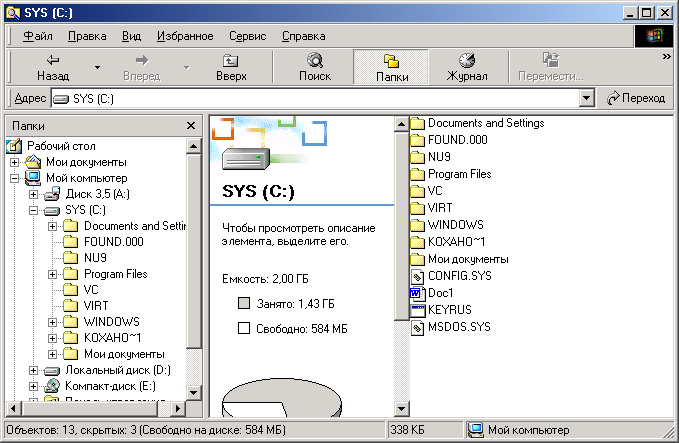Select the Диск 3,5 (A:) floppy icon
This screenshot has height=443, width=679.
(x=52, y=194)
